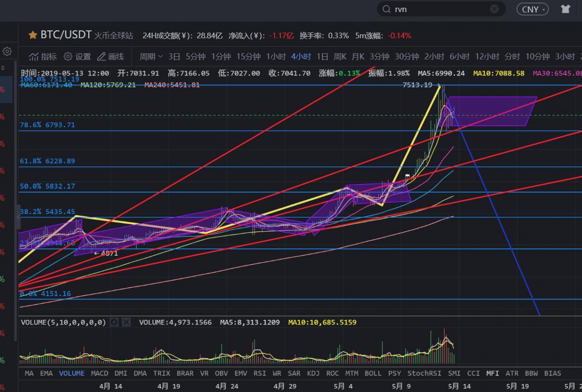Switch chart period to 1日
The width and height of the screenshot is (582, 392).
click(322, 57)
